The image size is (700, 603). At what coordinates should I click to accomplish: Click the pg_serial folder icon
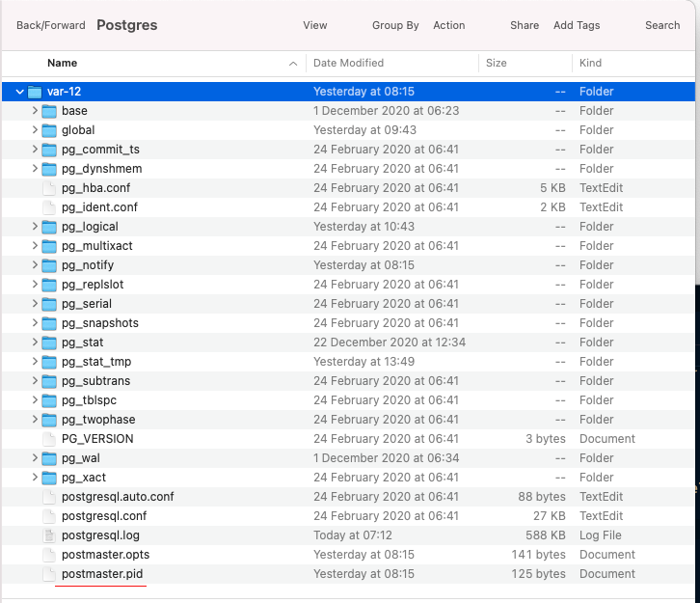tap(49, 304)
